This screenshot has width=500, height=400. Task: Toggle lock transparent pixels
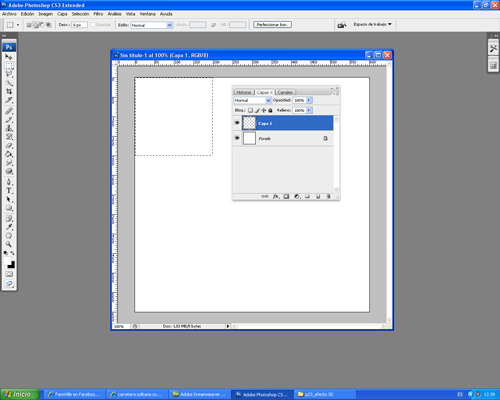click(x=250, y=110)
